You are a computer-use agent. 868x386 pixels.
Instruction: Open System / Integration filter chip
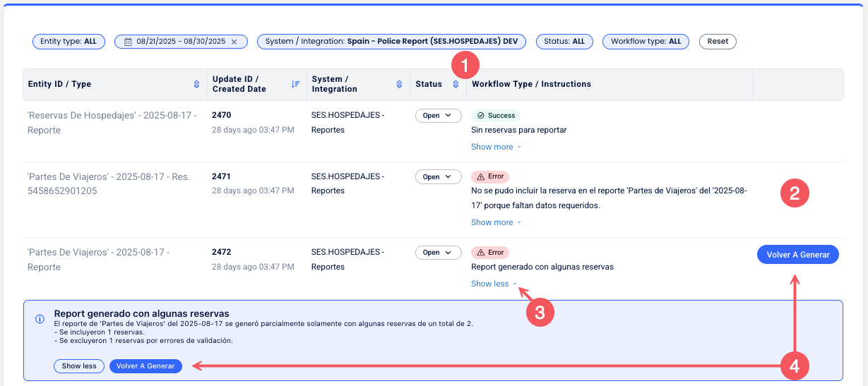click(x=391, y=42)
